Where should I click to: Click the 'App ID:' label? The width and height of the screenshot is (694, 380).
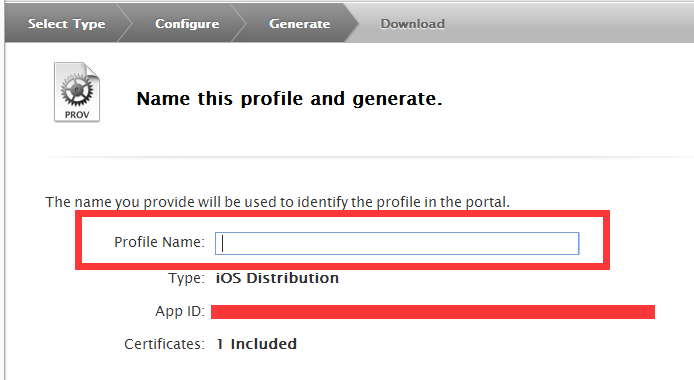[x=180, y=311]
